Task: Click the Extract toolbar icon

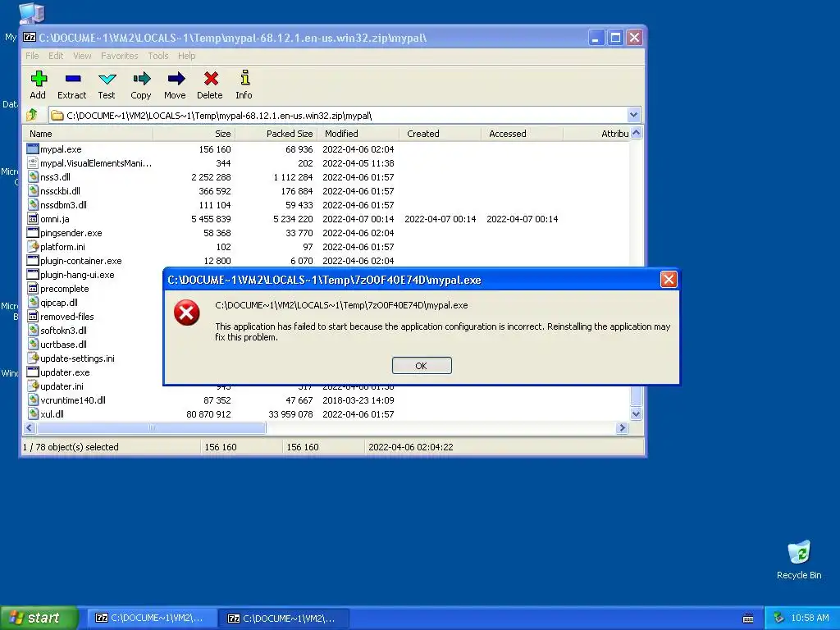Action: pyautogui.click(x=73, y=79)
